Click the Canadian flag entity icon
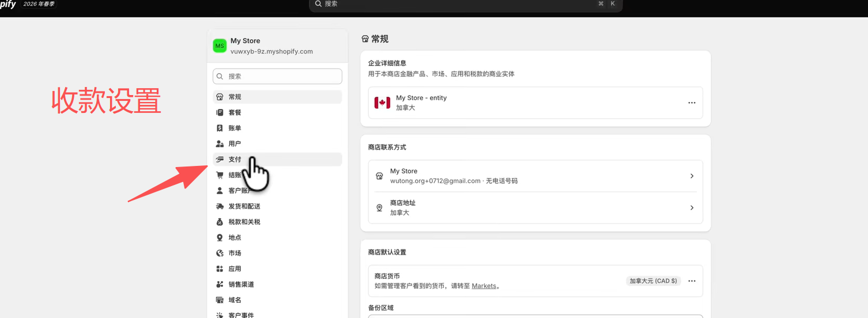The image size is (868, 318). pyautogui.click(x=382, y=103)
